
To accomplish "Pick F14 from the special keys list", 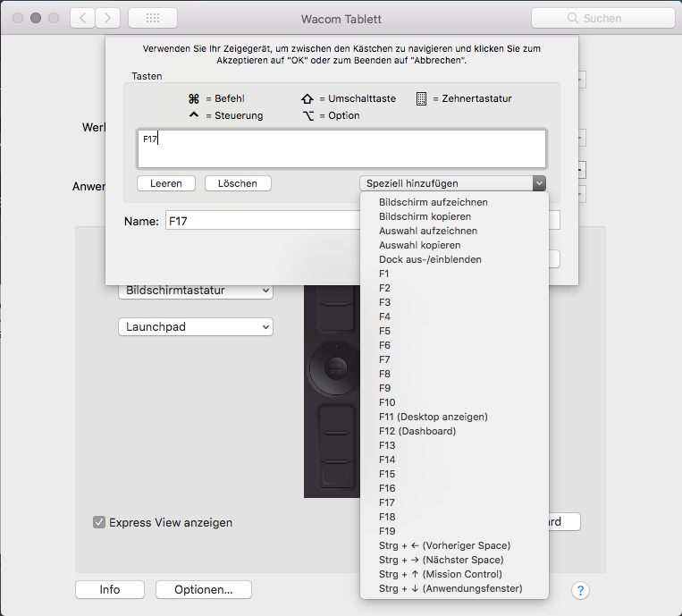I will 455,460.
